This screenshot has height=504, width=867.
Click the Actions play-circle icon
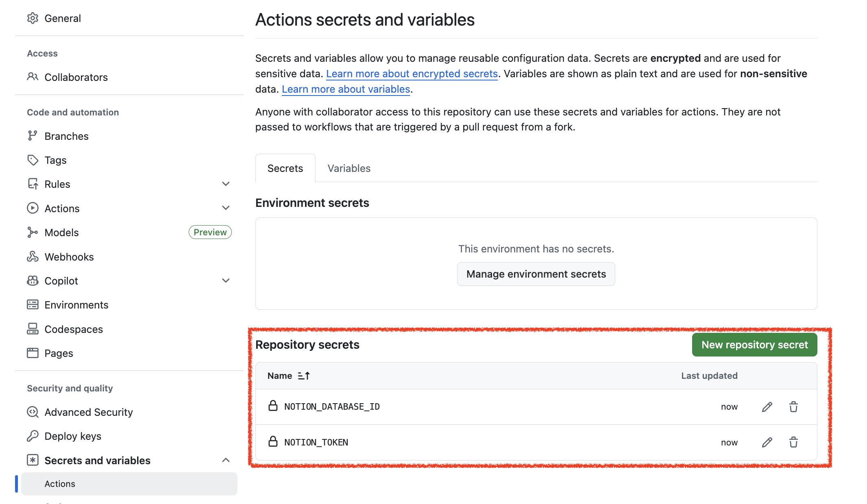[33, 208]
